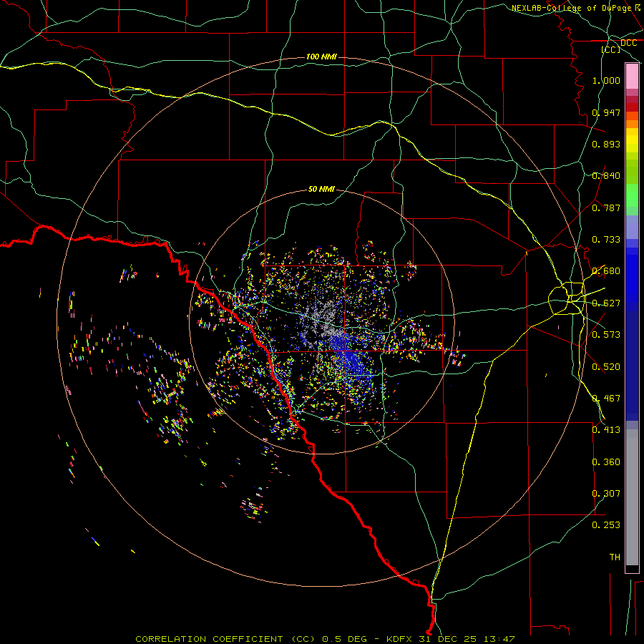This screenshot has width=644, height=644.
Task: Click the 0.253 color scale label
Action: tap(606, 525)
